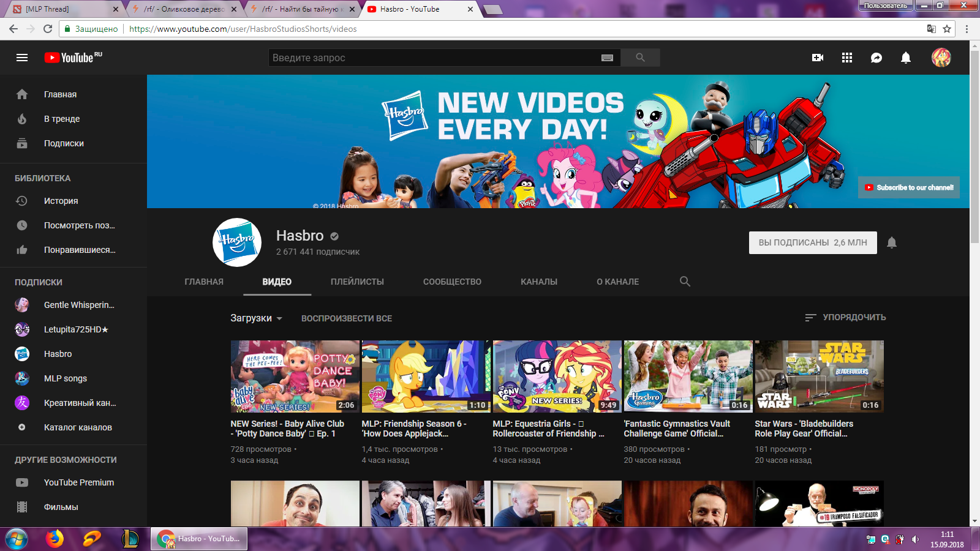Image resolution: width=980 pixels, height=551 pixels.
Task: Click the search magnifier button
Action: click(640, 58)
